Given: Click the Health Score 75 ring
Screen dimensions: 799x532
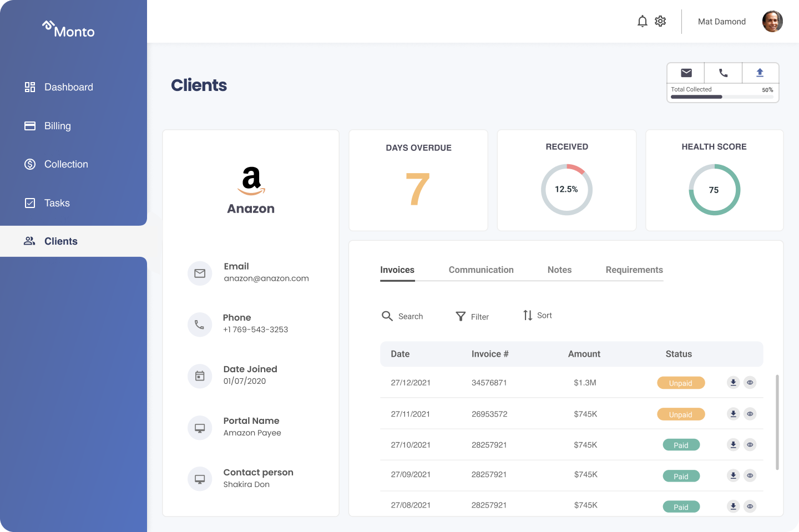Looking at the screenshot, I should coord(714,190).
